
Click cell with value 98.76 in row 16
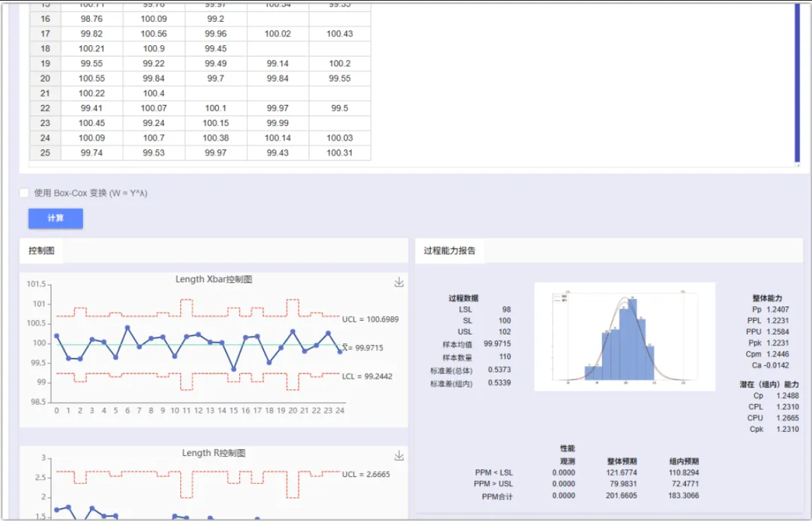click(x=92, y=19)
